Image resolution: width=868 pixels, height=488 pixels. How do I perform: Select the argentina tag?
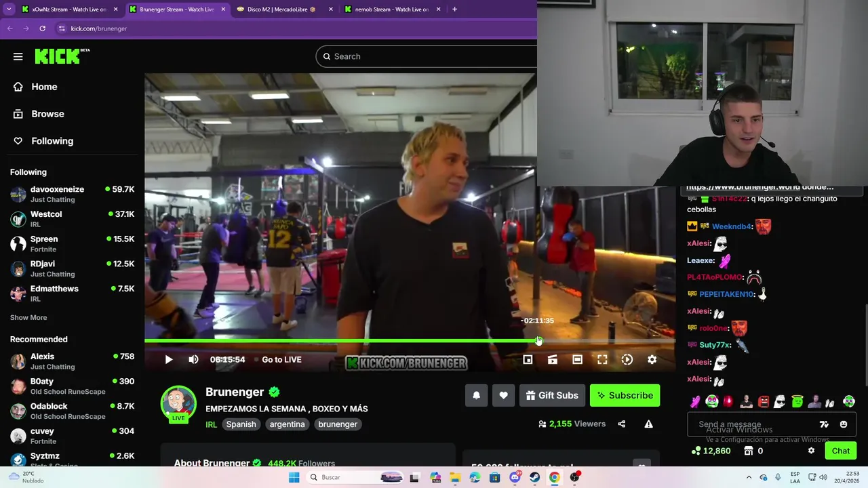click(x=287, y=424)
